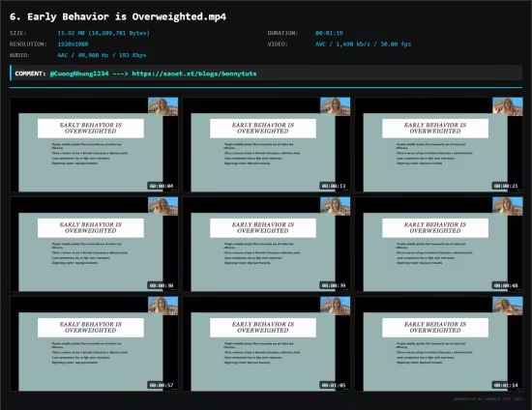
Task: Click the 00:01:14 timestamp badge
Action: tap(506, 385)
